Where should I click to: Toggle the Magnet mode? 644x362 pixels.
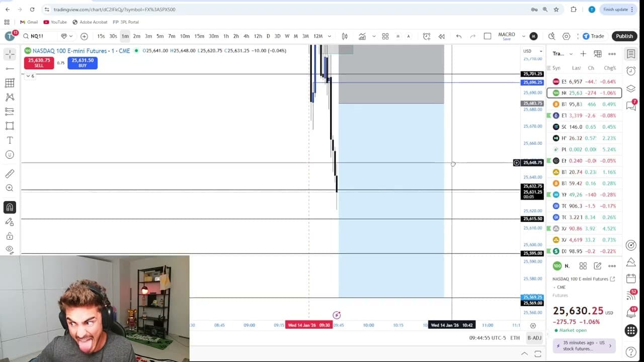pyautogui.click(x=10, y=207)
